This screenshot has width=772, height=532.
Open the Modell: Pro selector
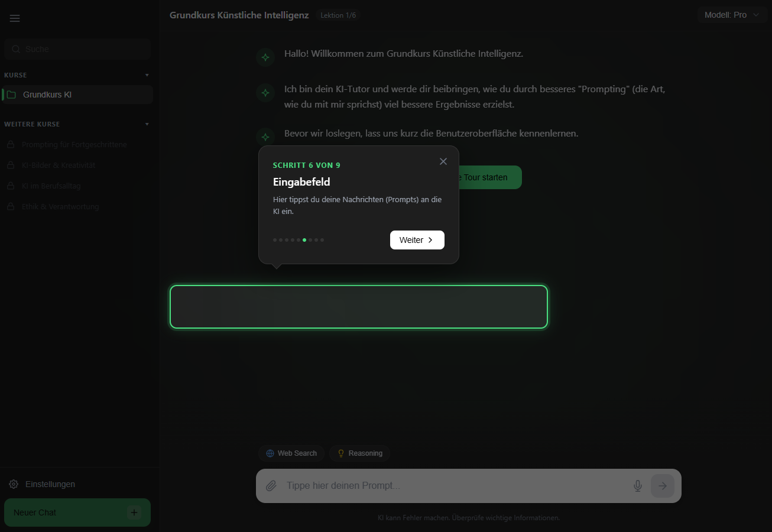pyautogui.click(x=732, y=14)
